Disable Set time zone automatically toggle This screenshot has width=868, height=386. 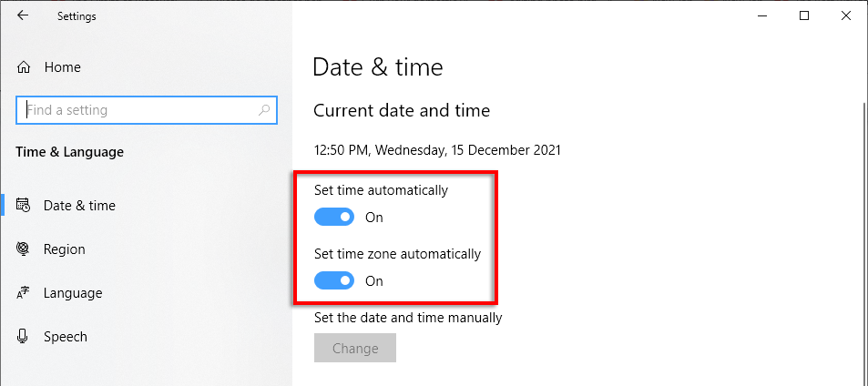point(334,281)
